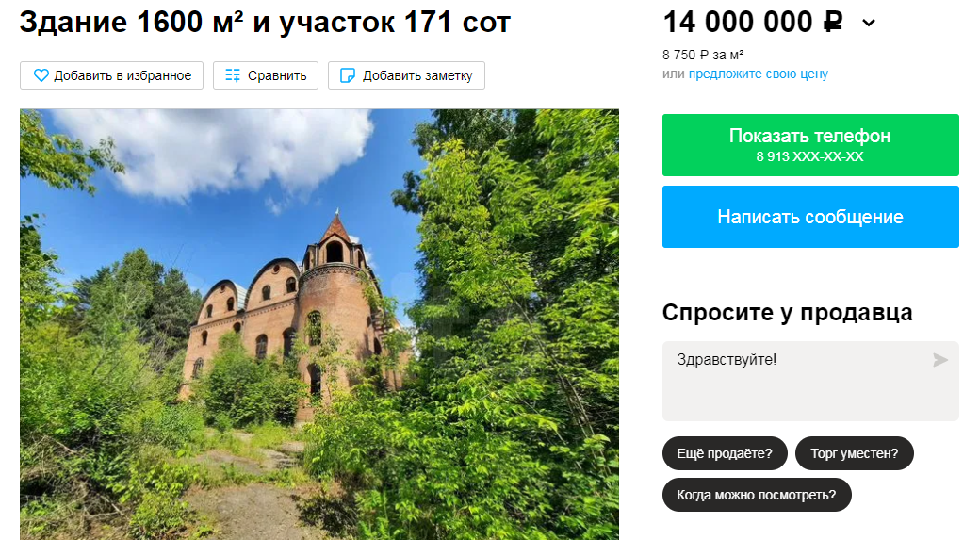Viewport: 980px width, 540px height.
Task: Add listing to favorites via Добавить в избранное
Action: tap(112, 75)
